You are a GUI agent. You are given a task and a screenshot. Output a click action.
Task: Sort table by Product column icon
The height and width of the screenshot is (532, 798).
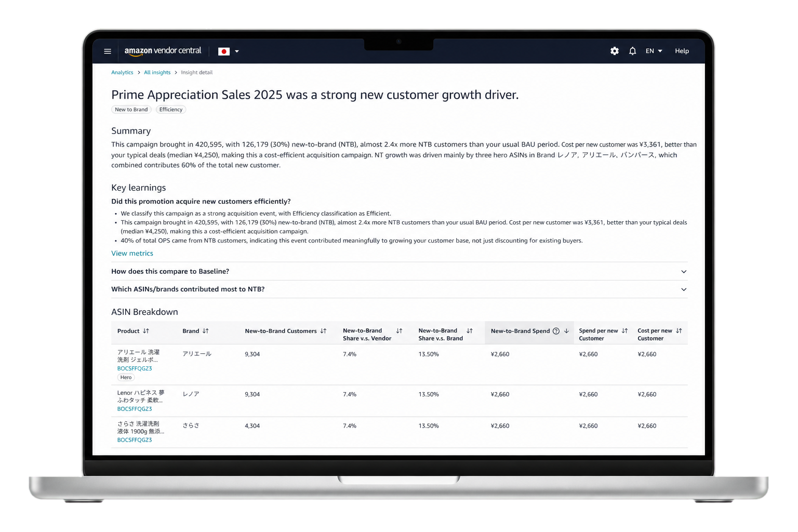point(146,331)
